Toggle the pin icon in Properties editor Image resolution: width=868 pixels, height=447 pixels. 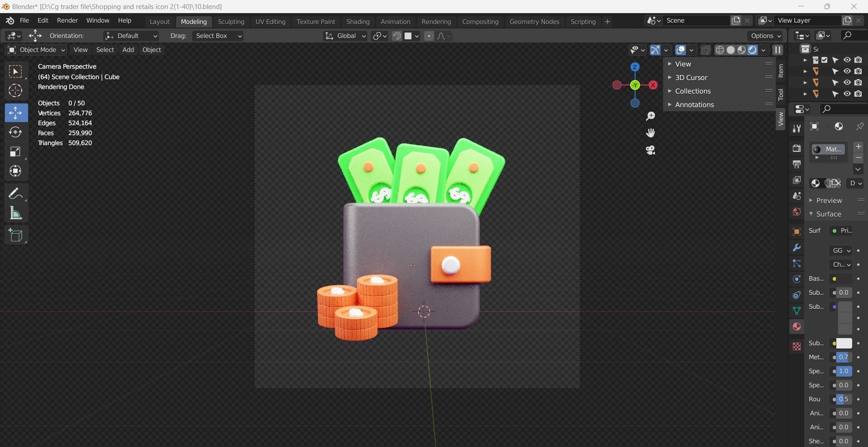[x=860, y=127]
